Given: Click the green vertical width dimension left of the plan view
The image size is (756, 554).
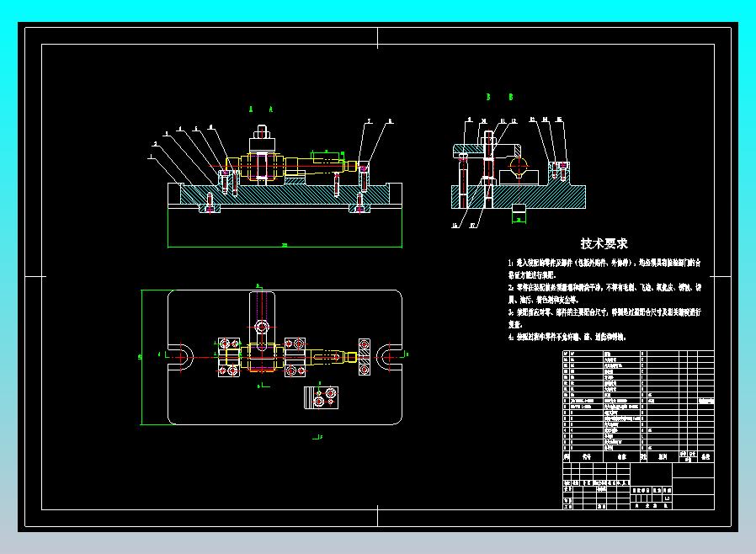Looking at the screenshot, I should pyautogui.click(x=141, y=357).
